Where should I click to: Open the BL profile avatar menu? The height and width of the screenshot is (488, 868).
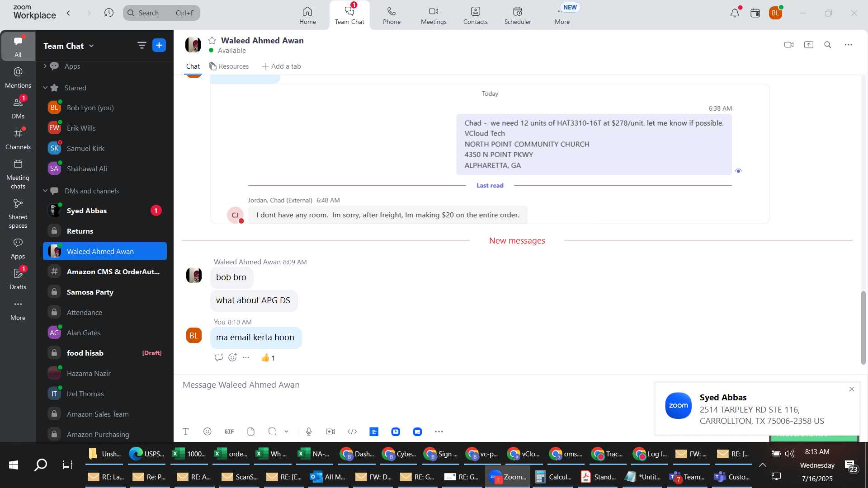(775, 13)
